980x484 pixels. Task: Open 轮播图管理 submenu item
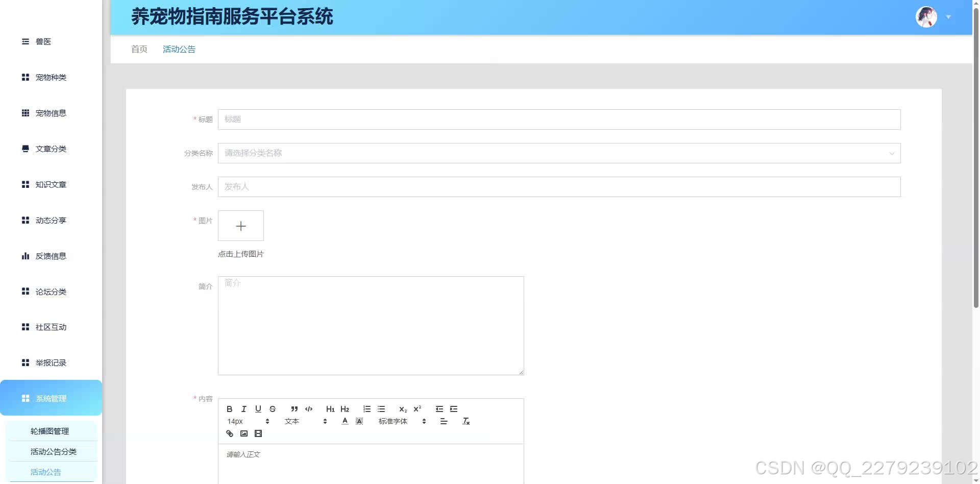point(51,431)
